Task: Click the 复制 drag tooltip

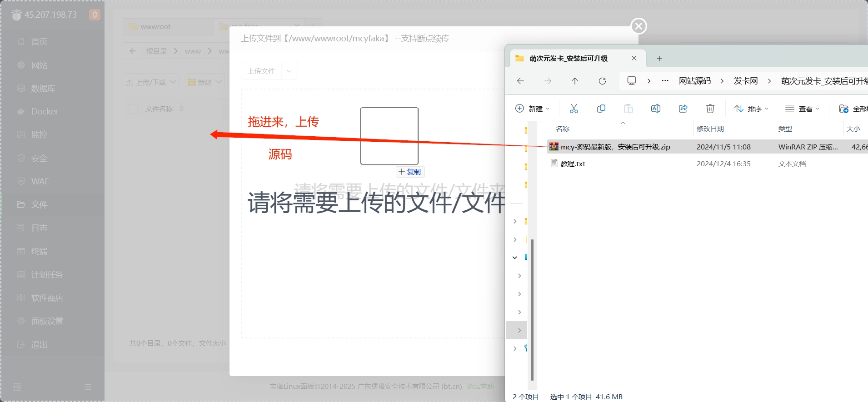Action: point(410,172)
